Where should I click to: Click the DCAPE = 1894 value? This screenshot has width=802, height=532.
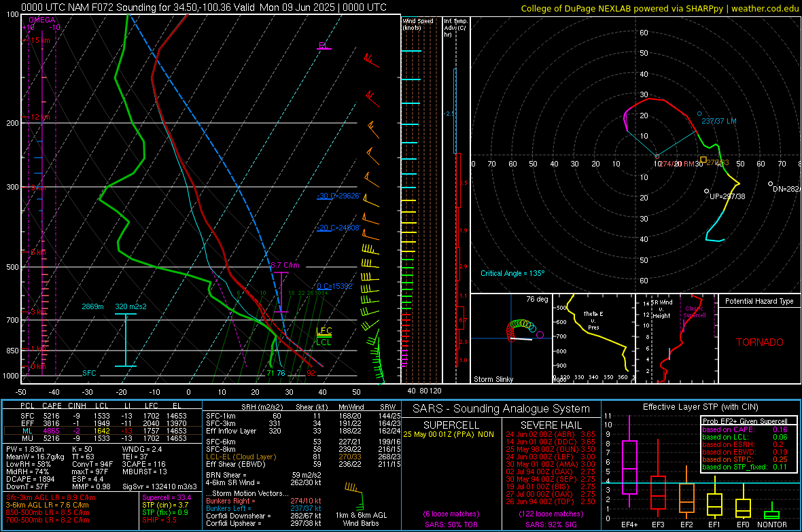point(30,479)
